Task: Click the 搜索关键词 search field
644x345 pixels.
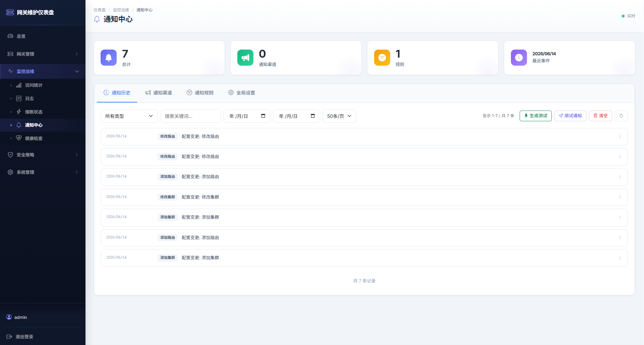Action: tap(191, 116)
